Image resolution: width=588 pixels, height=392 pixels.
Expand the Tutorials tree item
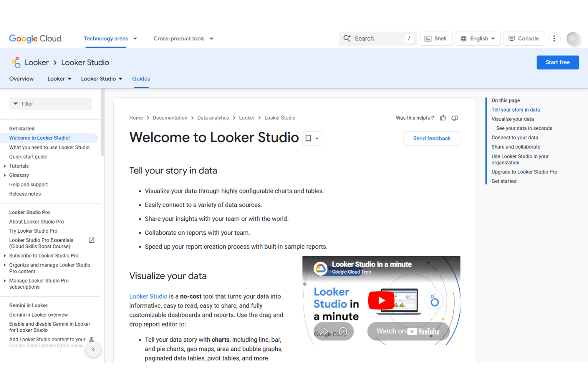5,166
